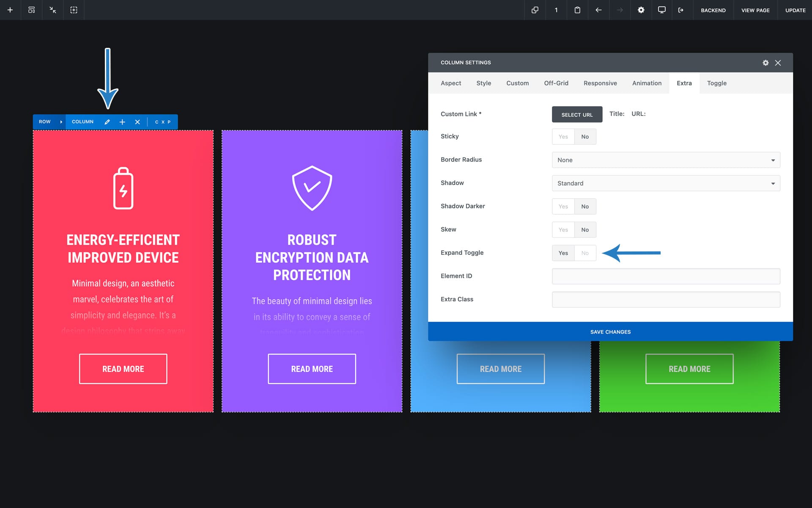
Task: Open responsive desktop preview icon
Action: [x=662, y=10]
